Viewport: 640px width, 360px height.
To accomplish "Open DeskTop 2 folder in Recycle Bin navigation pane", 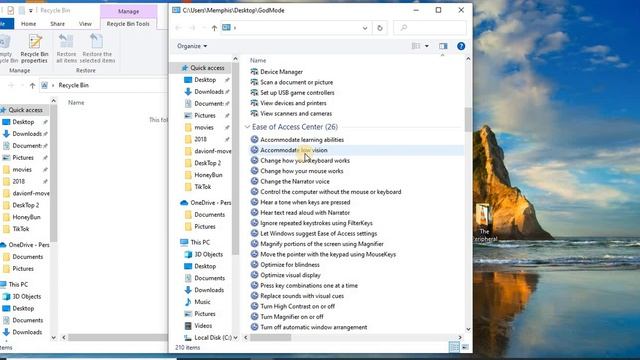I will coord(25,205).
